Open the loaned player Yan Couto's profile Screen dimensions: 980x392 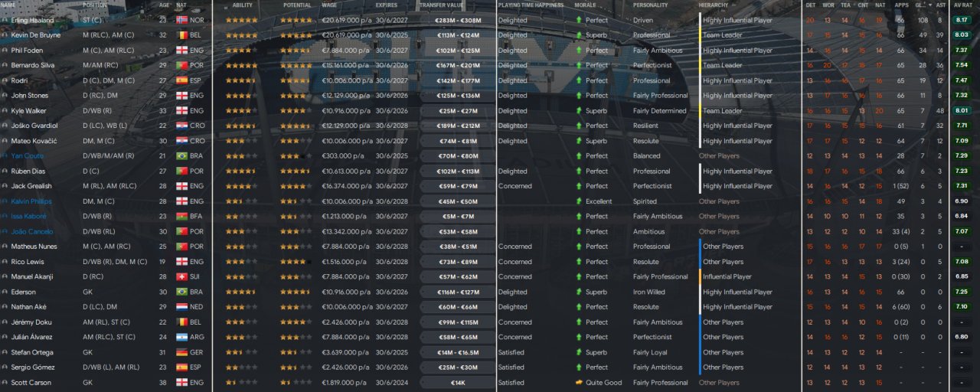[x=27, y=156]
